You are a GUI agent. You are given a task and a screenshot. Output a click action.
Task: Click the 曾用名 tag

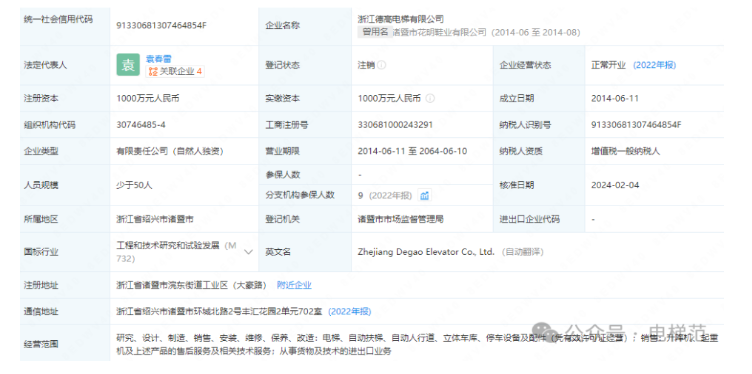(375, 32)
